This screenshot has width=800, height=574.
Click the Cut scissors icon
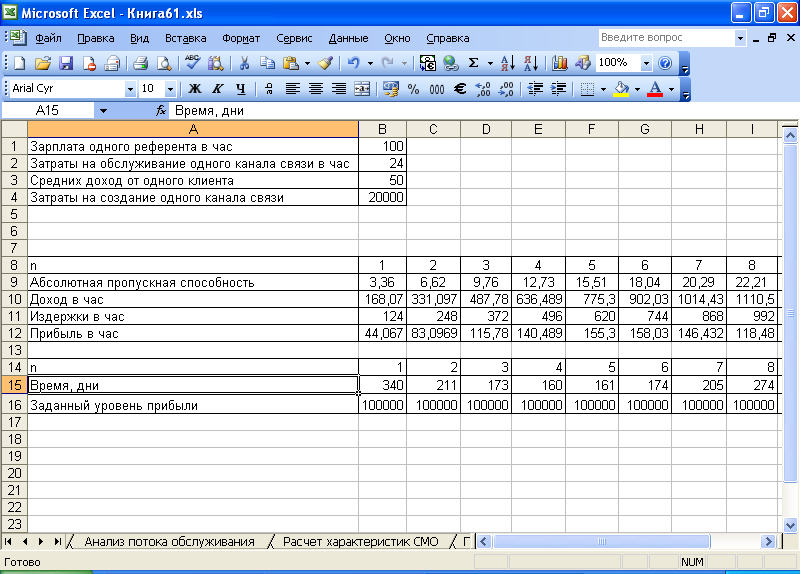[243, 63]
